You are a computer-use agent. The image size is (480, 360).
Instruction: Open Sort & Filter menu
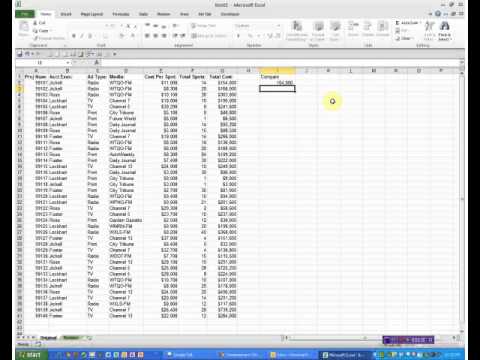[x=430, y=31]
